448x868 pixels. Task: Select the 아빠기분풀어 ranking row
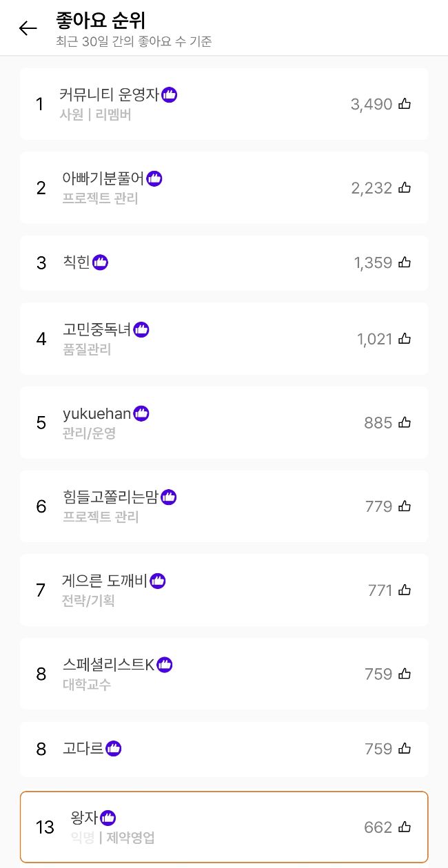pyautogui.click(x=224, y=187)
